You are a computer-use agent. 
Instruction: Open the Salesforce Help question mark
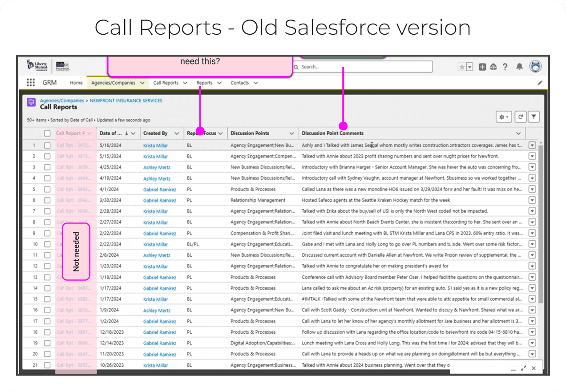(505, 67)
